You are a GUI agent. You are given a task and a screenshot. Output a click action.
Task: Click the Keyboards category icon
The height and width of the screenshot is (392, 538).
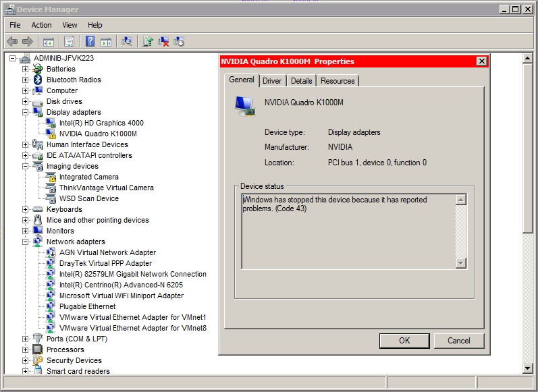[37, 209]
